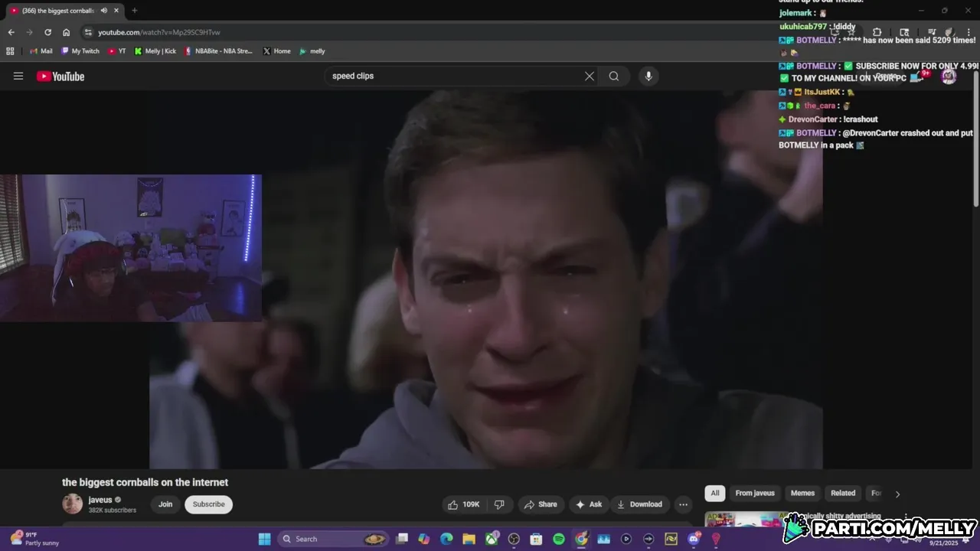This screenshot has height=551, width=980.
Task: Clear the 'speed clips' search text
Action: pos(590,76)
